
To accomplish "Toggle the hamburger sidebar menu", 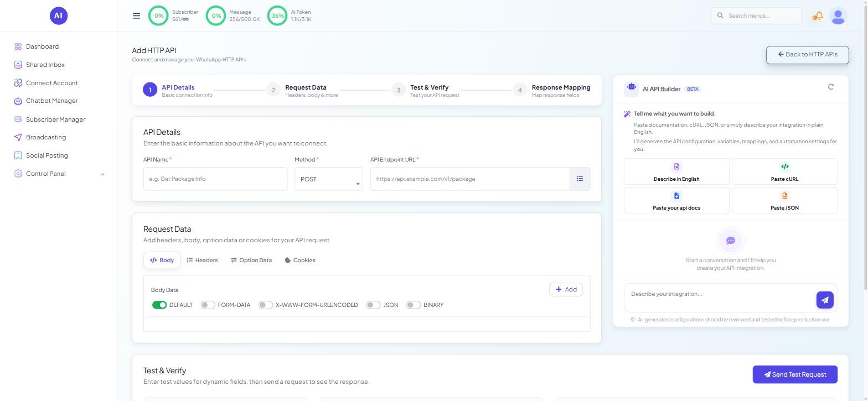I will click(136, 16).
